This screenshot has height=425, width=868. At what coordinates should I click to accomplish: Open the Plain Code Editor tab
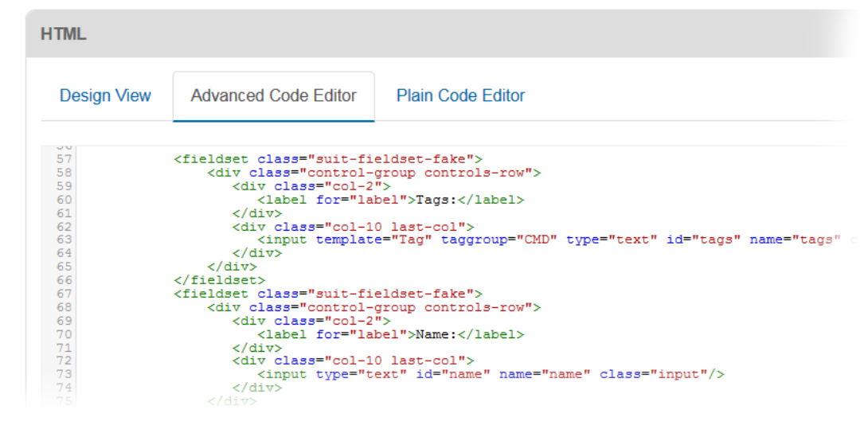(460, 96)
